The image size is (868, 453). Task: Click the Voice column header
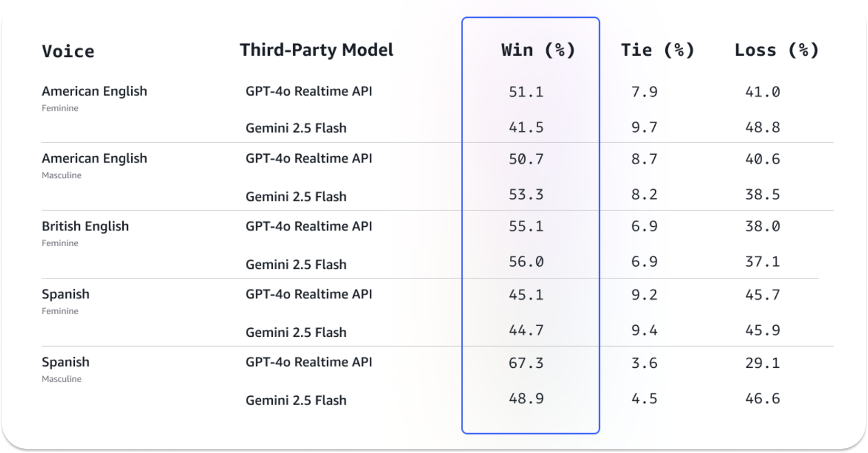[68, 51]
